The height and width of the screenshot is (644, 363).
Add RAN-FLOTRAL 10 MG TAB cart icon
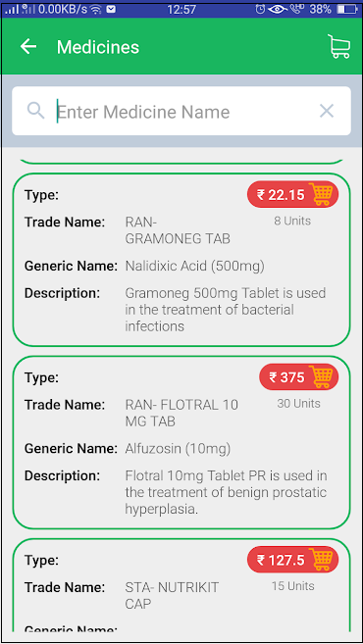click(323, 376)
